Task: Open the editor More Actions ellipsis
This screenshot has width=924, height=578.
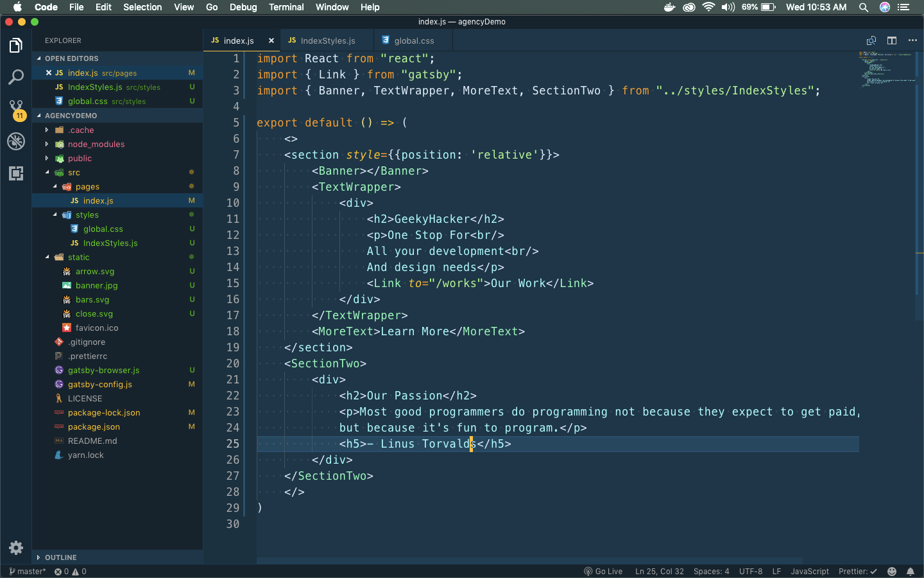Action: (x=912, y=40)
